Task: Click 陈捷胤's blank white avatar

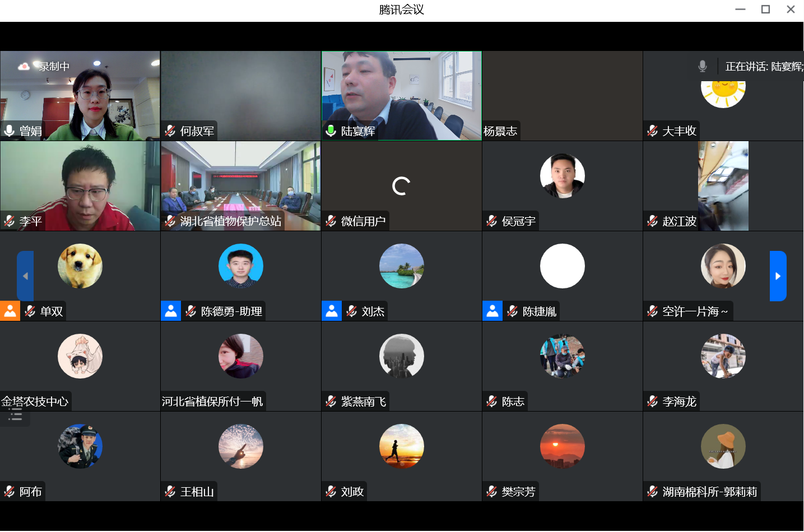Action: tap(563, 266)
